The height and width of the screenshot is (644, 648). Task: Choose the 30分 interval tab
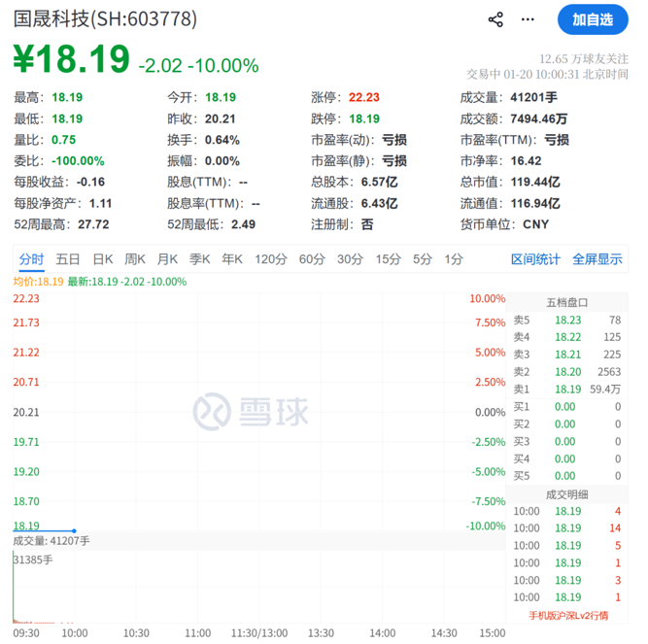pos(350,259)
